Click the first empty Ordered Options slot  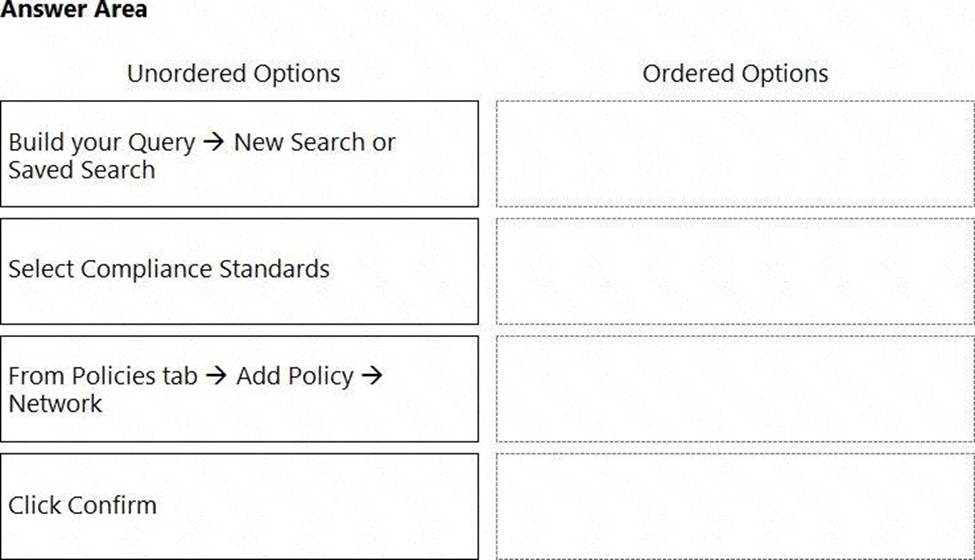[735, 153]
